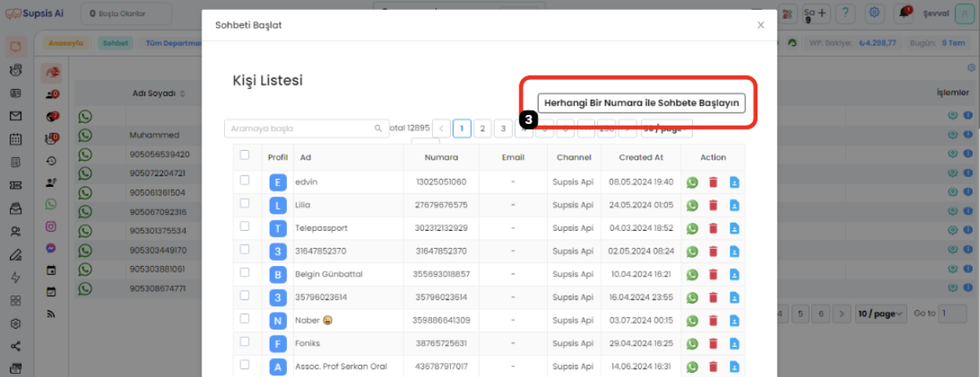The image size is (980, 377).
Task: Delete the contact Lilia
Action: [713, 206]
